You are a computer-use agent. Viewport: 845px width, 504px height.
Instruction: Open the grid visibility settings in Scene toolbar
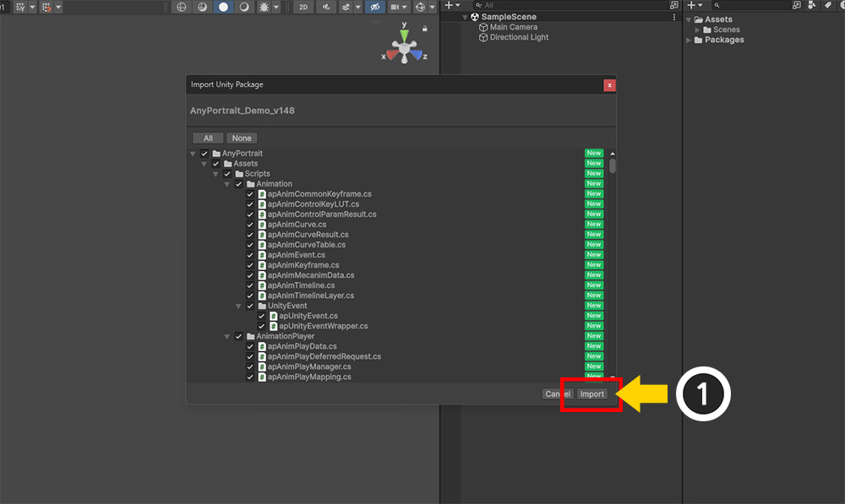[20, 7]
